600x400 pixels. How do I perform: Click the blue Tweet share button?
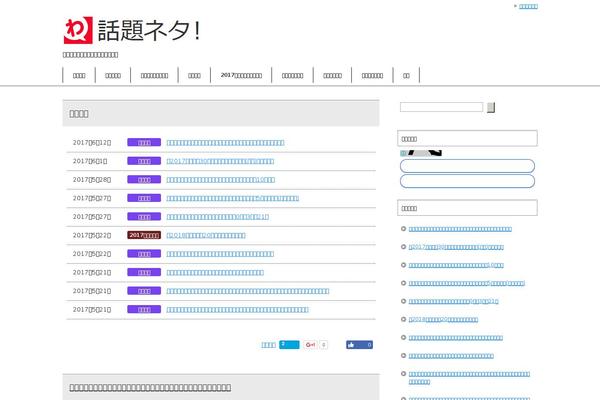[289, 344]
